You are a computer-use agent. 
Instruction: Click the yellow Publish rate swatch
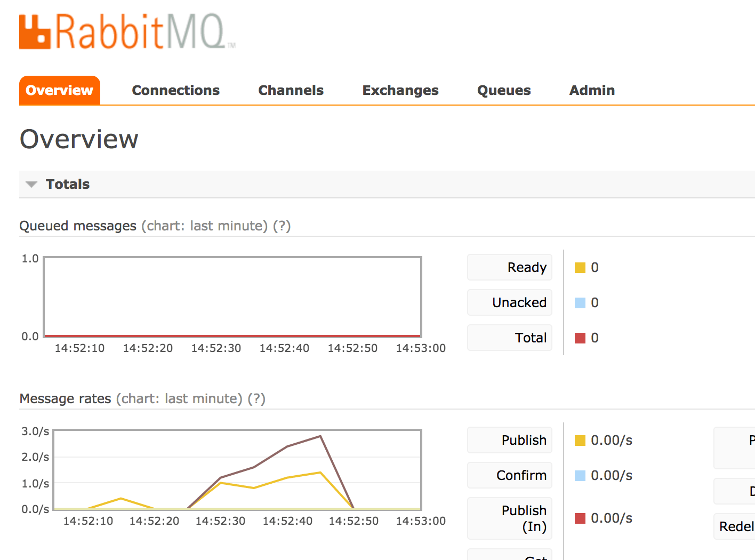tap(580, 441)
